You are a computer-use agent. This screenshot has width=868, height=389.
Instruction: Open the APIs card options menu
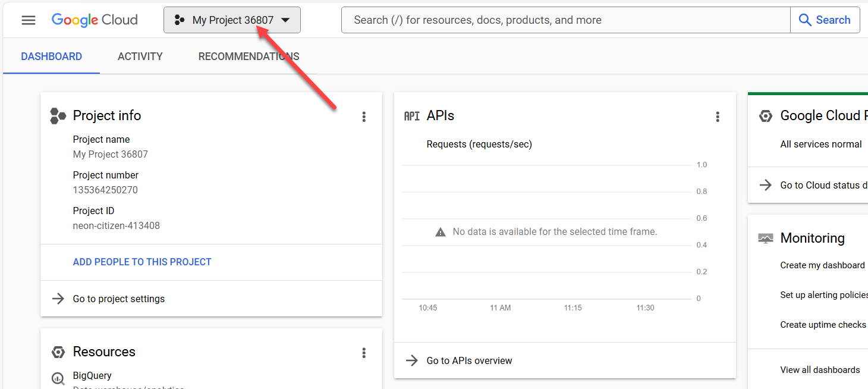coord(718,117)
